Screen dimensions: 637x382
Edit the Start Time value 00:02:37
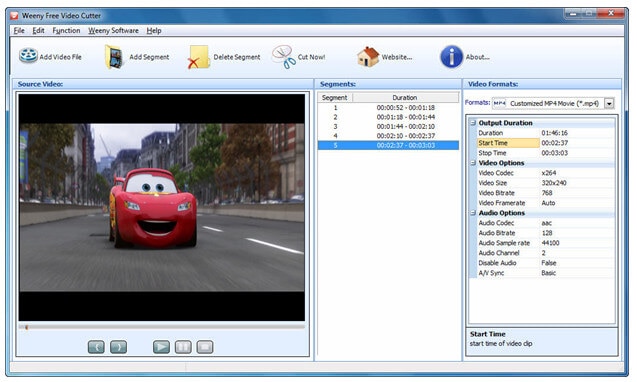[x=555, y=143]
